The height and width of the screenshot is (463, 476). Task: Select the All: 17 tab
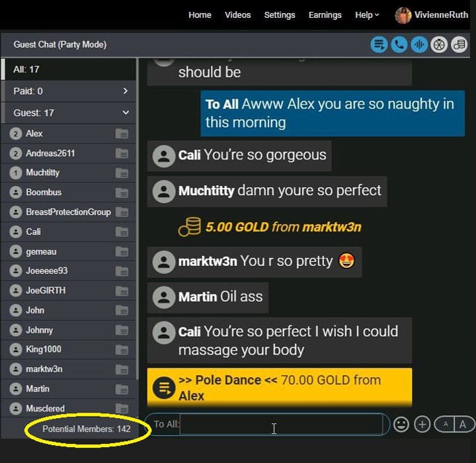tap(69, 69)
